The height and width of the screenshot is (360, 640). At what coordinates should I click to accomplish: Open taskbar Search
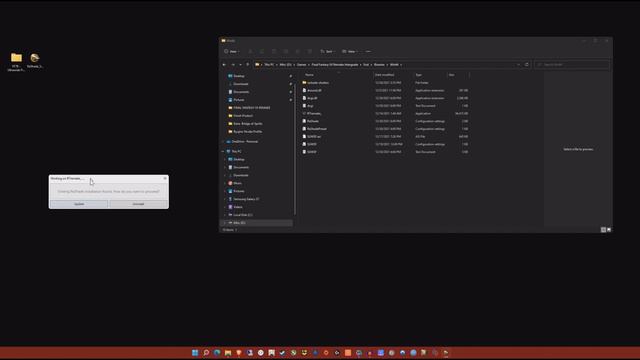(206, 353)
